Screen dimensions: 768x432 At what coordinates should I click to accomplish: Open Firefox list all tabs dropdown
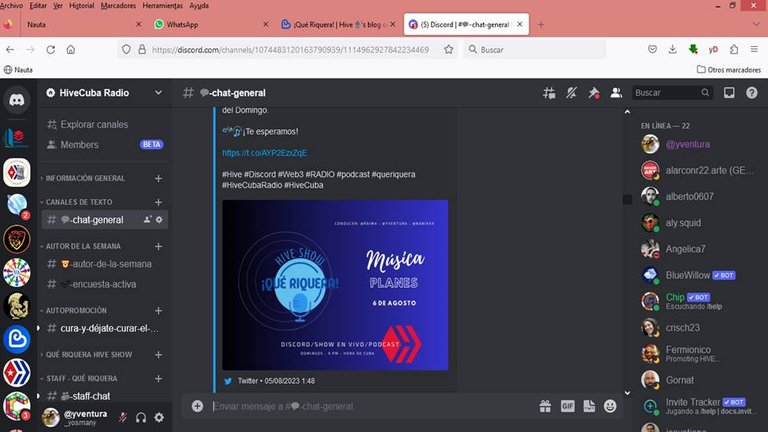(756, 24)
